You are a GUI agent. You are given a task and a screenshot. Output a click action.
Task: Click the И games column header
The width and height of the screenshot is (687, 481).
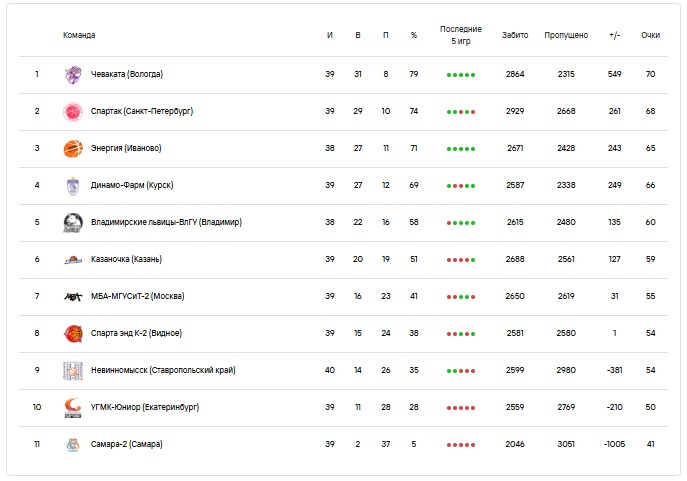pyautogui.click(x=330, y=35)
